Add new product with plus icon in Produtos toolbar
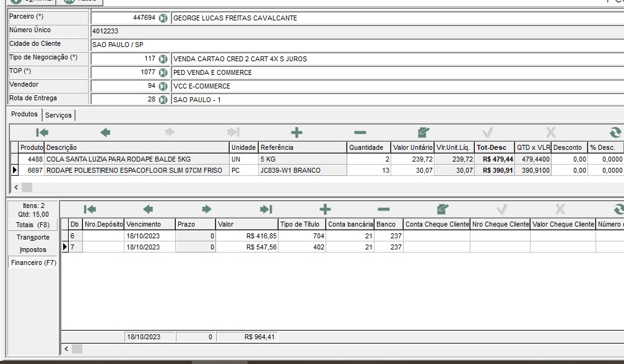The height and width of the screenshot is (364, 624). coord(297,132)
